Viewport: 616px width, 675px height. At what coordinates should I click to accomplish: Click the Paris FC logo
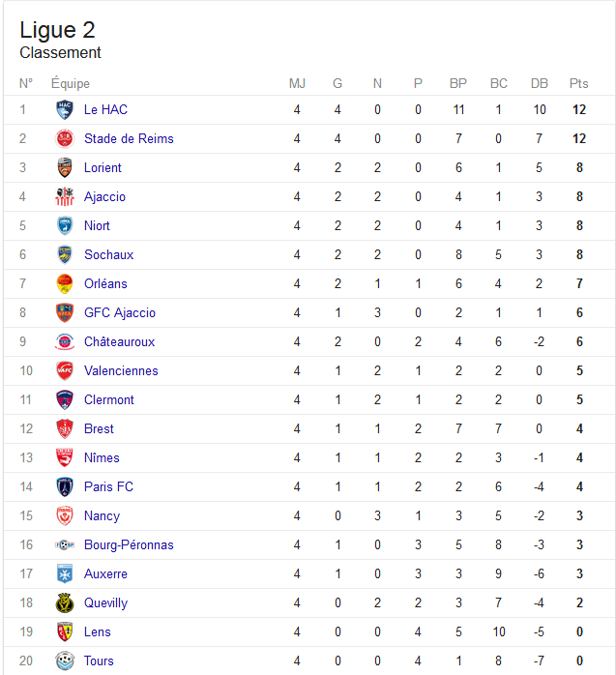point(65,486)
